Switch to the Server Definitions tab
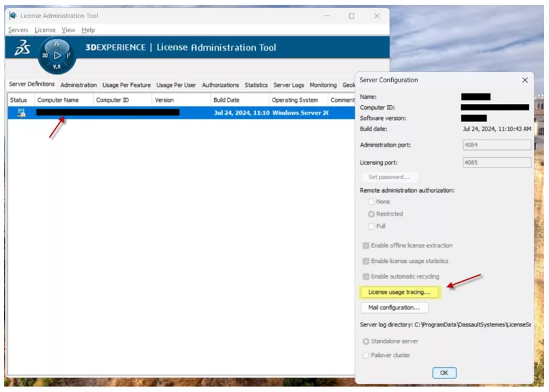This screenshot has height=392, width=549. tap(32, 84)
